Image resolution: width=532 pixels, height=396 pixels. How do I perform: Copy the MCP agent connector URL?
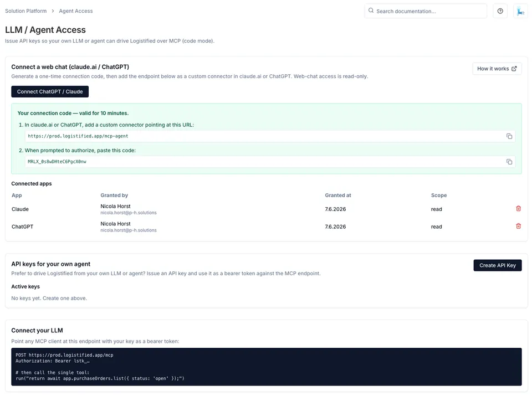(509, 136)
